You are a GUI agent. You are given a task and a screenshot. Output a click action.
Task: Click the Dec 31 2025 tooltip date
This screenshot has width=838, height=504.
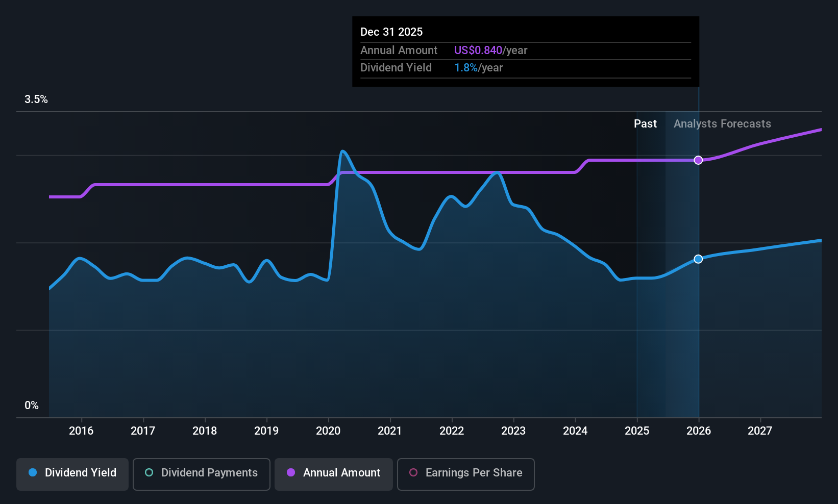[x=391, y=32]
